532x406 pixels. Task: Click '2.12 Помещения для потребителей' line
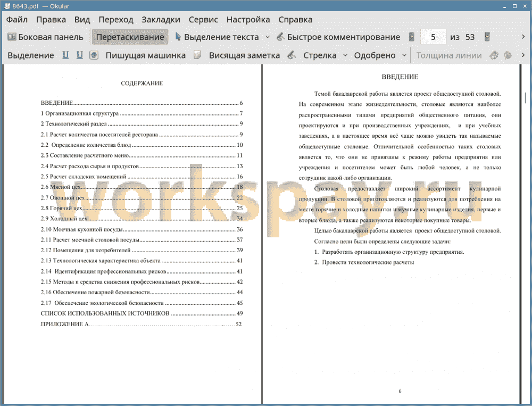(x=142, y=250)
